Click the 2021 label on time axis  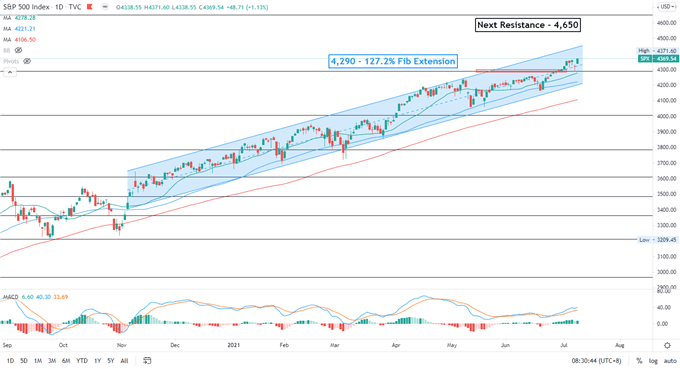coord(233,345)
